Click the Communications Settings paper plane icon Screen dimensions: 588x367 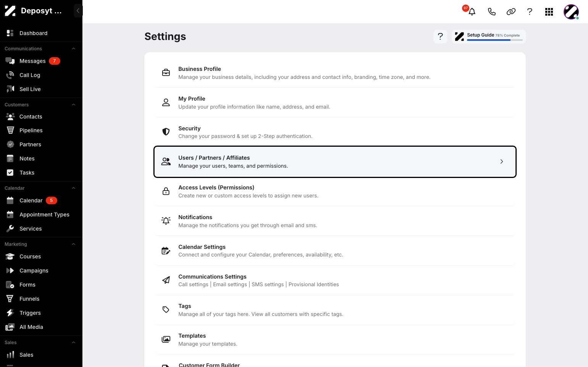point(166,280)
